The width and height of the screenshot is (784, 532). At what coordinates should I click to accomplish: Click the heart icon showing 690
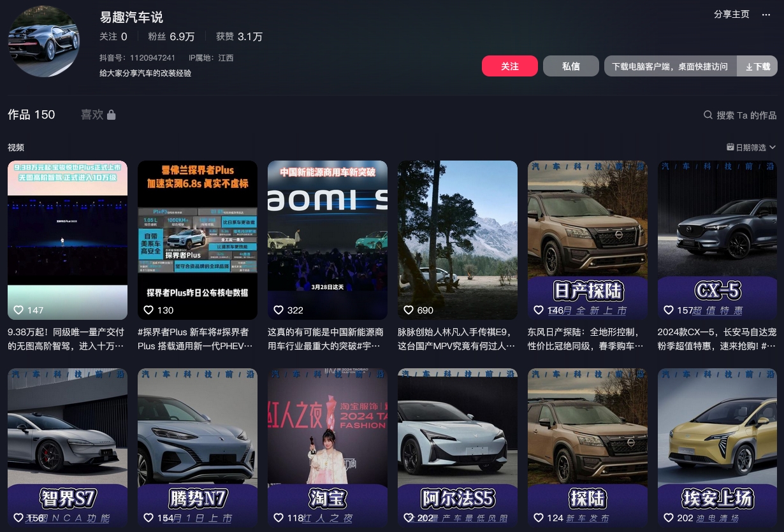pyautogui.click(x=409, y=310)
